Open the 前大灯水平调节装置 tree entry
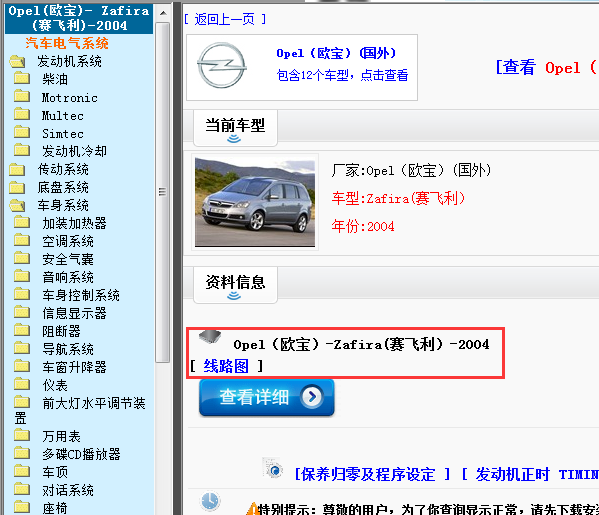Screen dimensions: 599x515 tap(94, 403)
